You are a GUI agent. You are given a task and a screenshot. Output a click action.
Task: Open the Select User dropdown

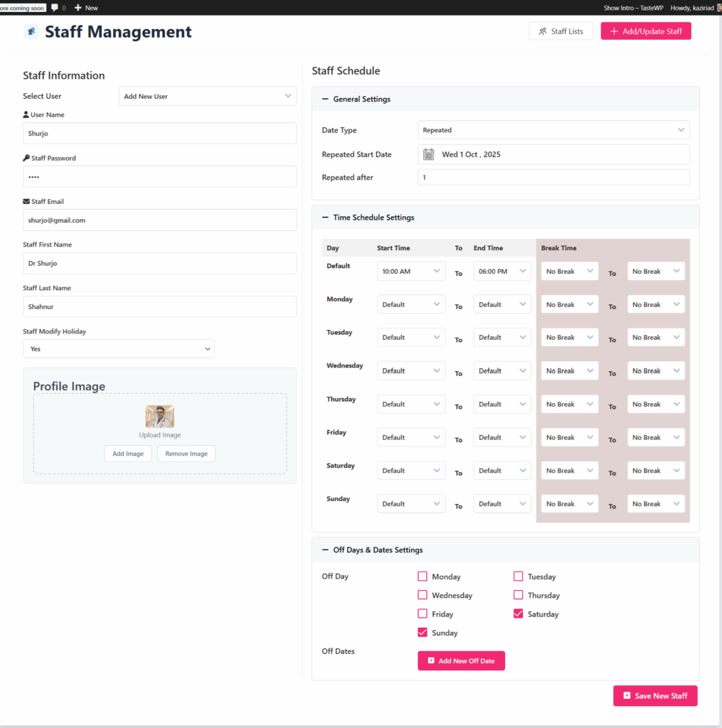[207, 95]
